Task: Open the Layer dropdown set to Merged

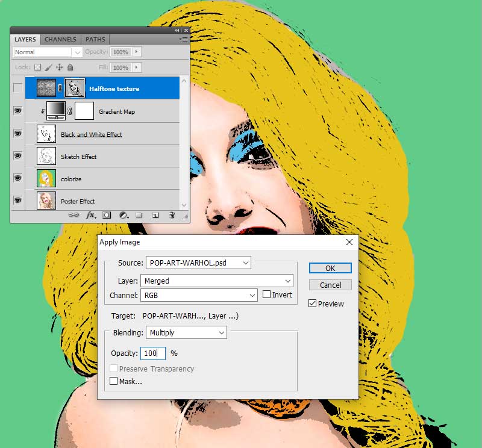Action: [x=217, y=281]
